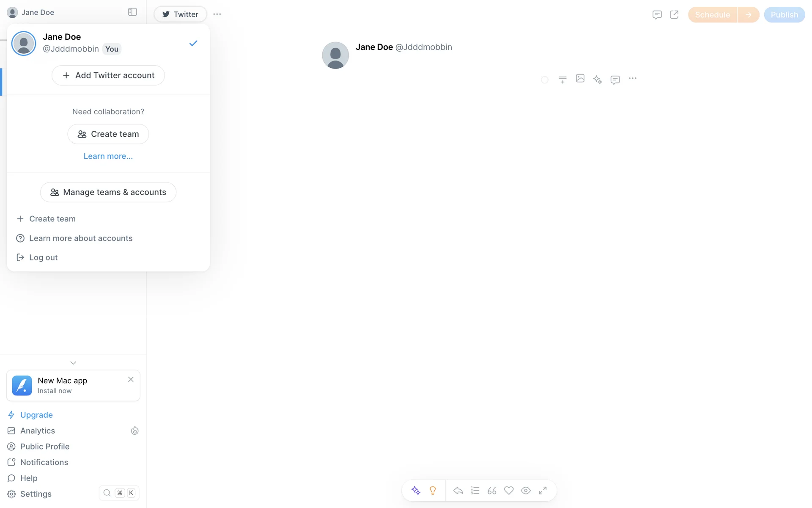The image size is (812, 508).
Task: Open the Schedule arrow dropdown
Action: click(x=748, y=15)
